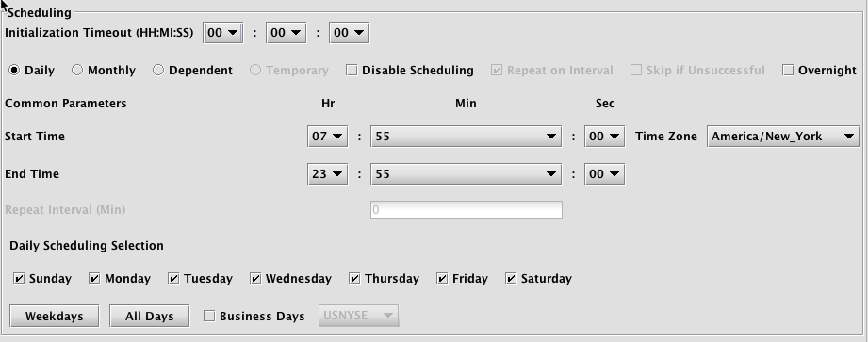The height and width of the screenshot is (342, 868).
Task: Open Initialization Timeout hours dropdown
Action: point(223,33)
